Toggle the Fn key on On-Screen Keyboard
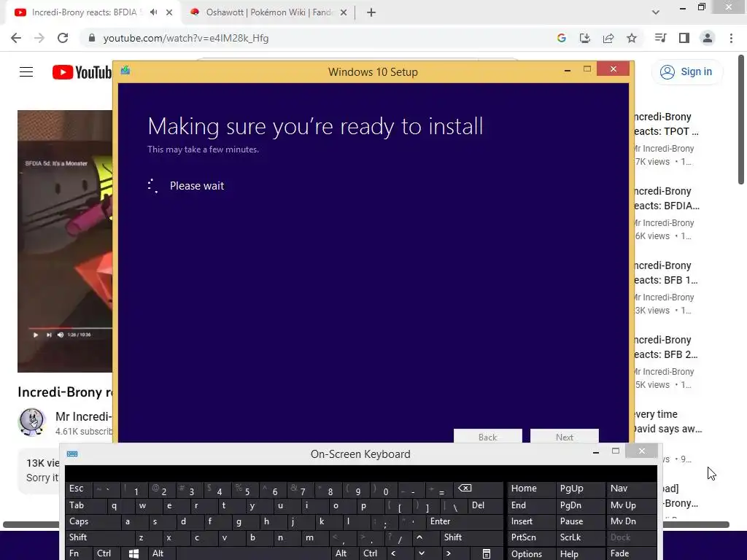Screen dimensions: 747x560 pyautogui.click(x=79, y=553)
